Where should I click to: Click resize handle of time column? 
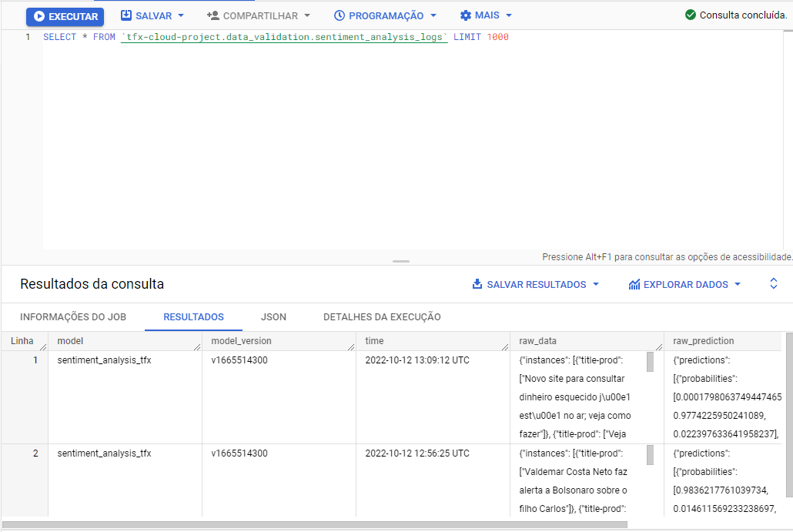pos(505,347)
